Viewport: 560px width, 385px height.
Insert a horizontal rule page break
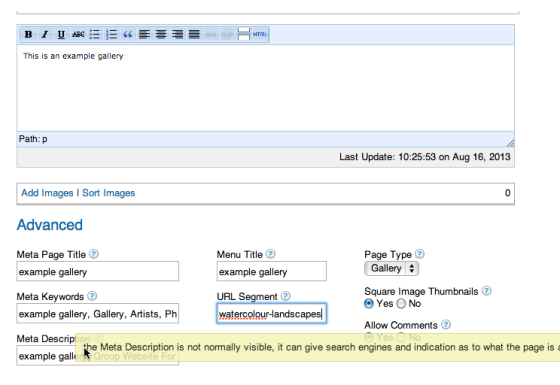click(x=244, y=34)
